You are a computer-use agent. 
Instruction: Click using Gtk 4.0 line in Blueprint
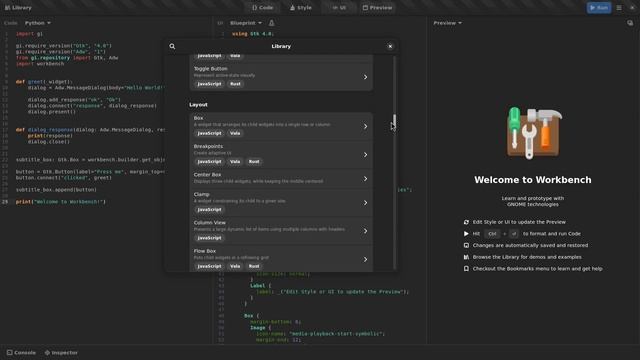(x=253, y=34)
